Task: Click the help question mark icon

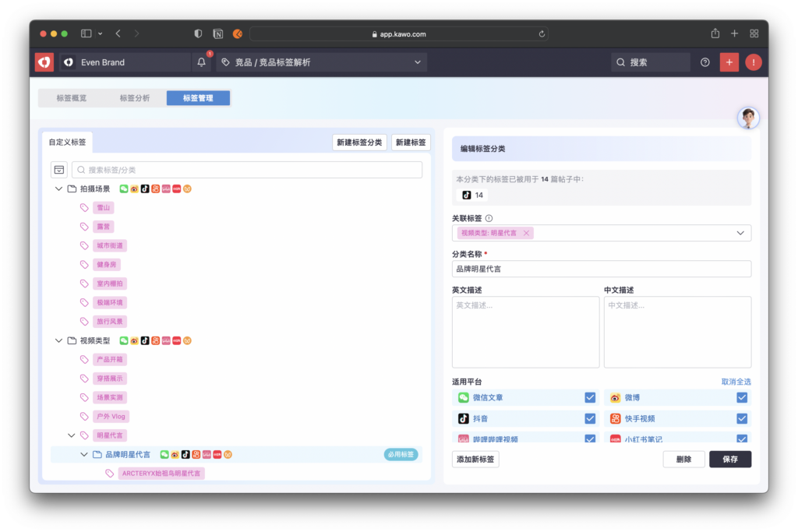Action: click(705, 62)
